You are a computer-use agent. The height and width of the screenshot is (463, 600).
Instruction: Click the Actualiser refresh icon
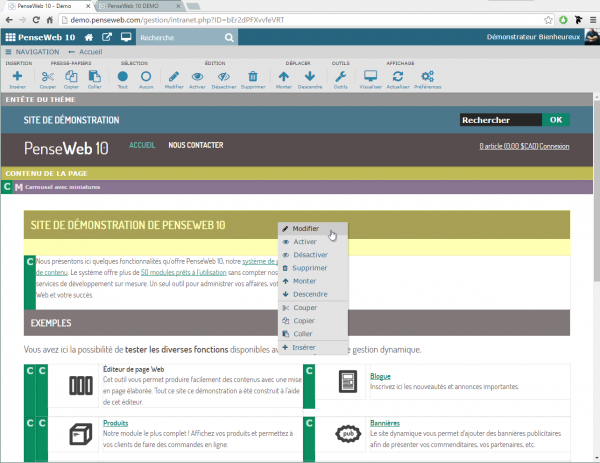(x=398, y=76)
